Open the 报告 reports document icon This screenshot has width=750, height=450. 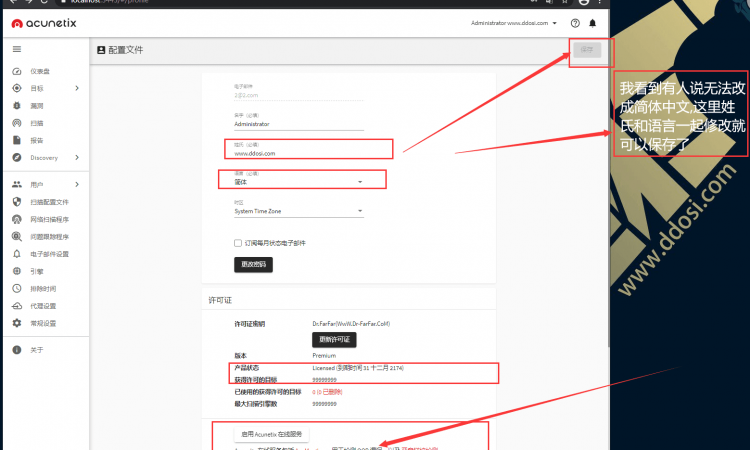[x=17, y=140]
